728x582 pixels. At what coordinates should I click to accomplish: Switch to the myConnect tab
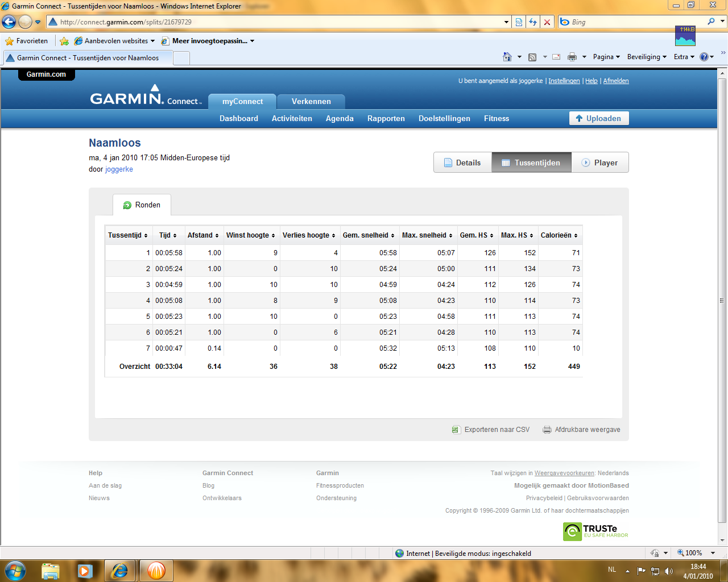point(242,102)
